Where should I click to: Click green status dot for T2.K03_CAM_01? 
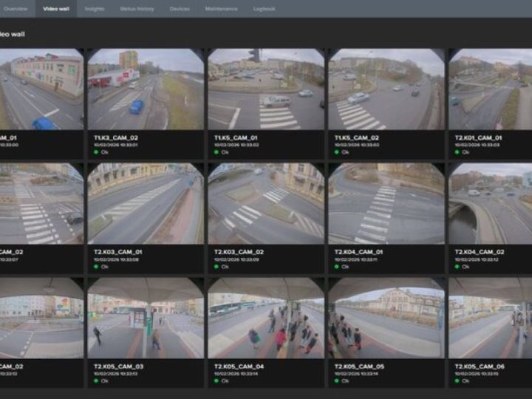pyautogui.click(x=96, y=267)
